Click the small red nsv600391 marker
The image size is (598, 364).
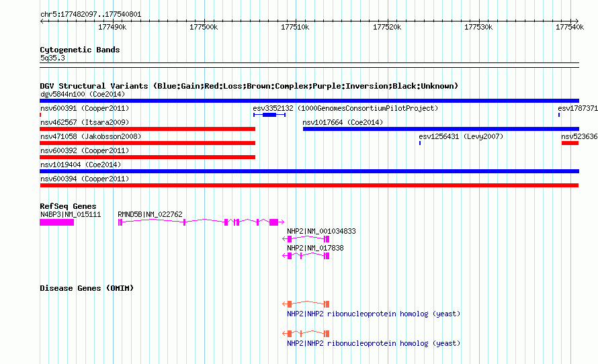40,115
